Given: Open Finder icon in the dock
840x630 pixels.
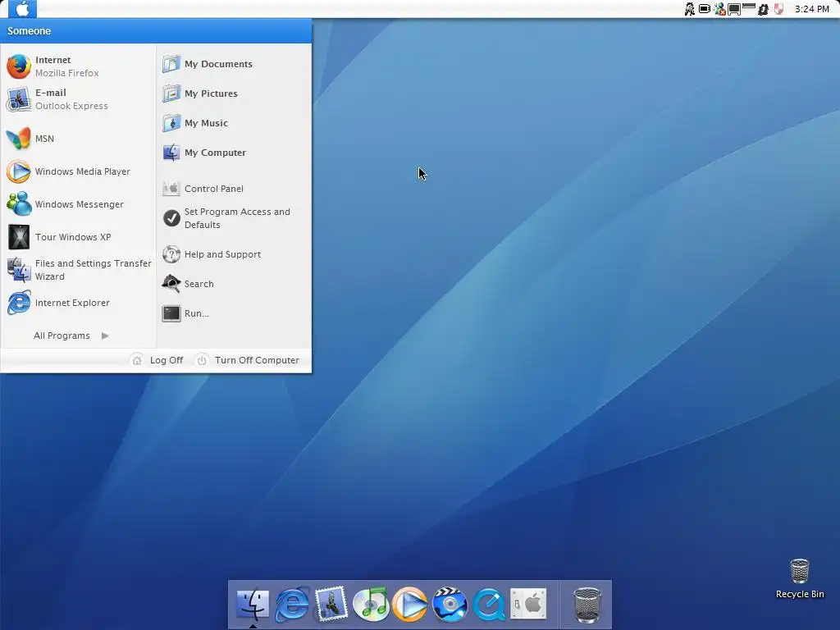Looking at the screenshot, I should 253,605.
